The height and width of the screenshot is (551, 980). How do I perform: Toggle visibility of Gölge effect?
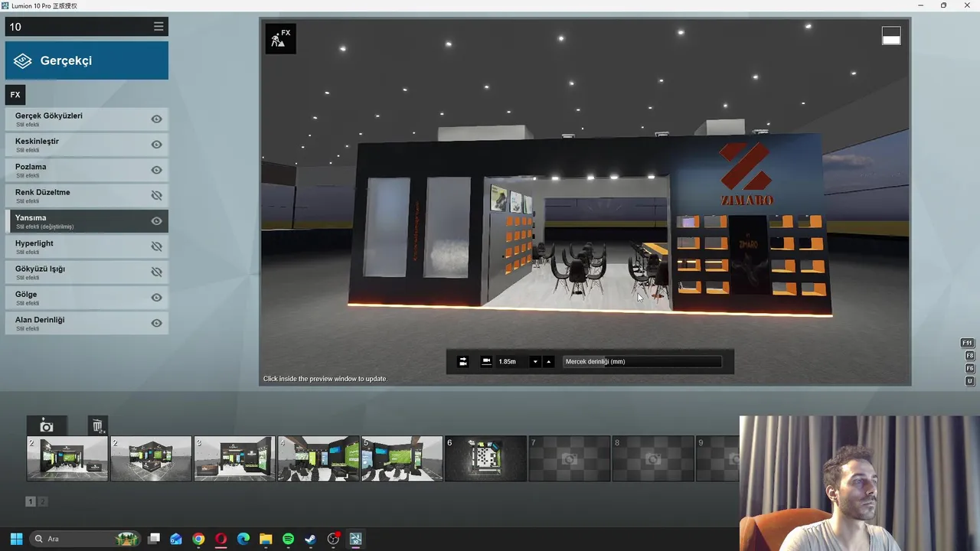[156, 298]
